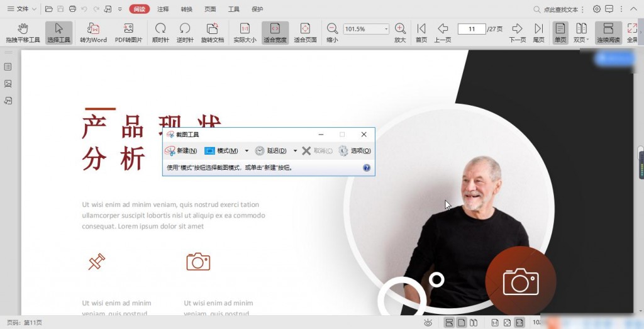Open the outline list panel in left sidebar
The image size is (644, 329).
(8, 67)
